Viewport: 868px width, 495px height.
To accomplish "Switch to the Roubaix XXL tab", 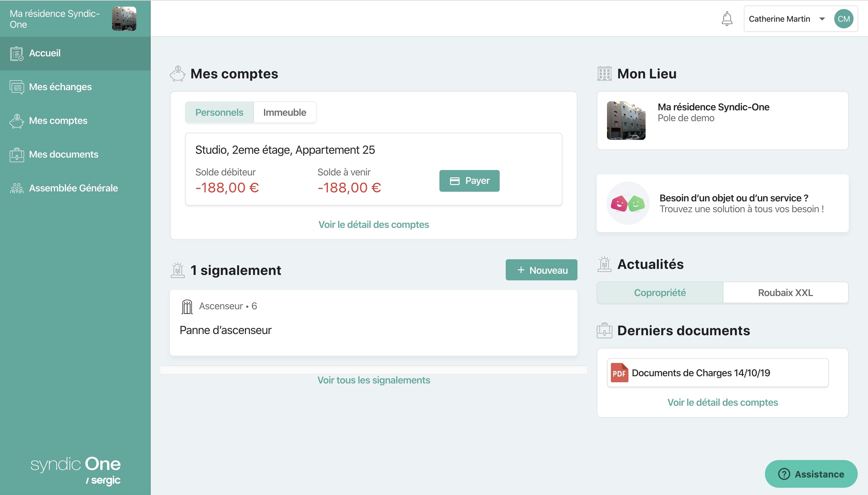I will (785, 292).
